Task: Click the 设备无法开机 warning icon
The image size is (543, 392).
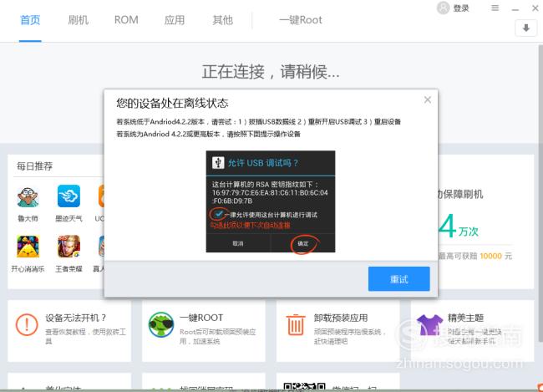Action: tap(27, 325)
